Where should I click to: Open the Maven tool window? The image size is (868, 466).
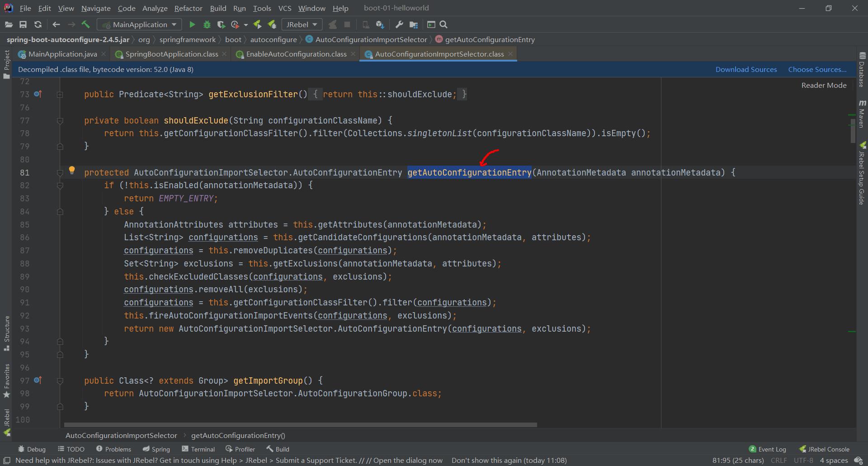pyautogui.click(x=862, y=114)
